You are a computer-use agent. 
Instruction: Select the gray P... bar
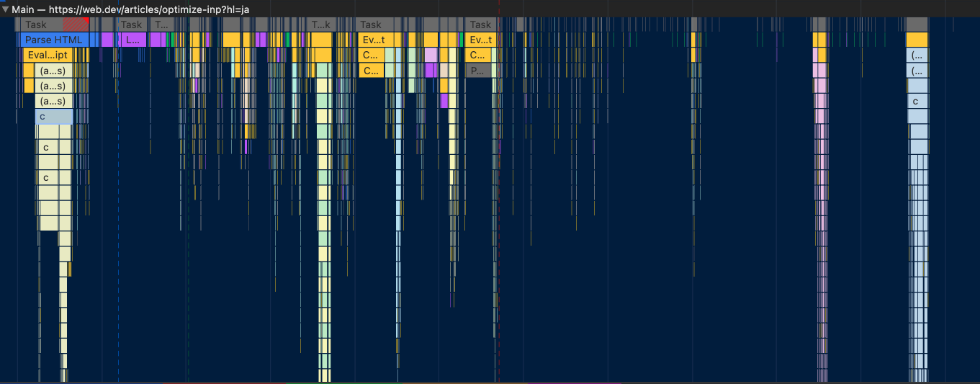[479, 71]
